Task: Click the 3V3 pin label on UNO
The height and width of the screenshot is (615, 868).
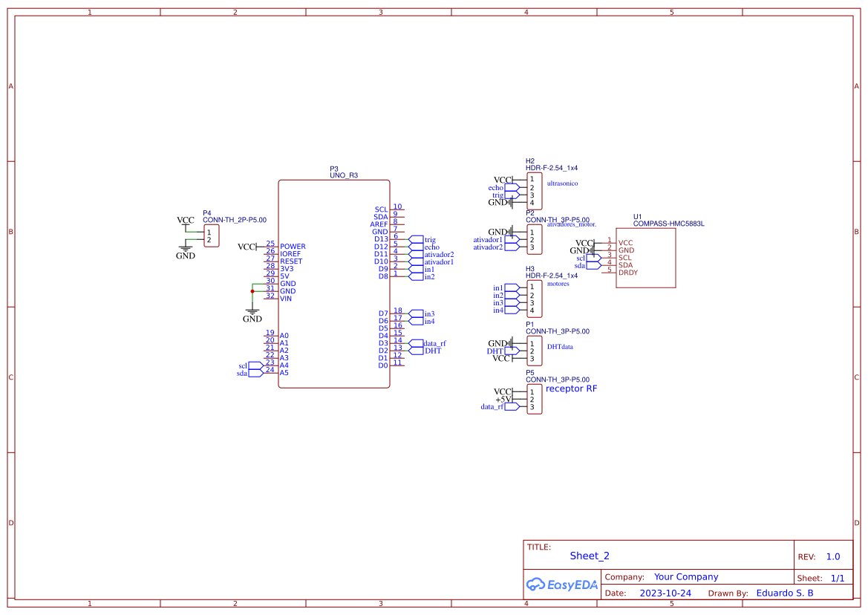Action: click(x=287, y=269)
